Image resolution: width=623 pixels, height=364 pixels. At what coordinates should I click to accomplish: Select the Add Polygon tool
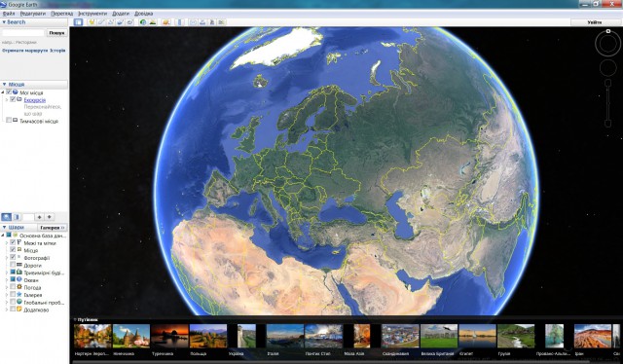pyautogui.click(x=101, y=22)
